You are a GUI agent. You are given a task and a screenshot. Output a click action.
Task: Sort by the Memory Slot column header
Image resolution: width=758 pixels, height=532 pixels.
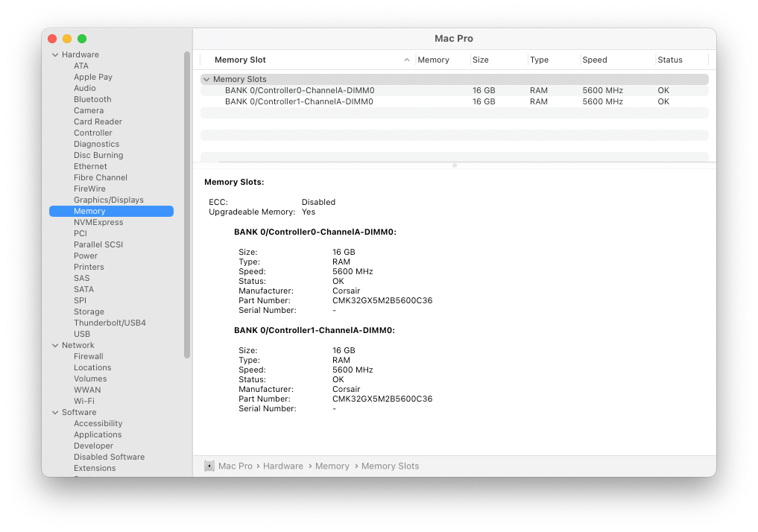pyautogui.click(x=240, y=60)
